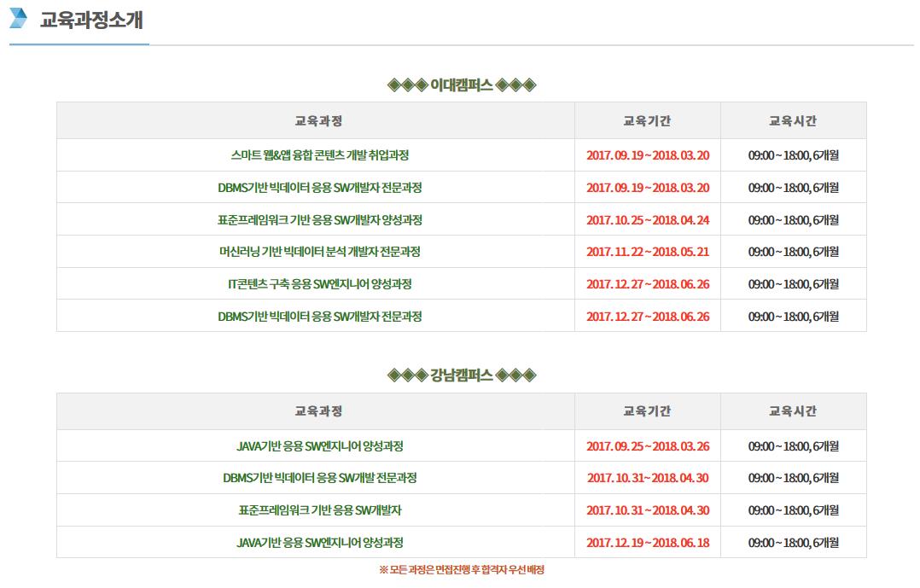Open IT콘텐츠 구축 응용 SW엔지니어 양성과정
Viewport: 920px width, 588px height.
click(320, 284)
